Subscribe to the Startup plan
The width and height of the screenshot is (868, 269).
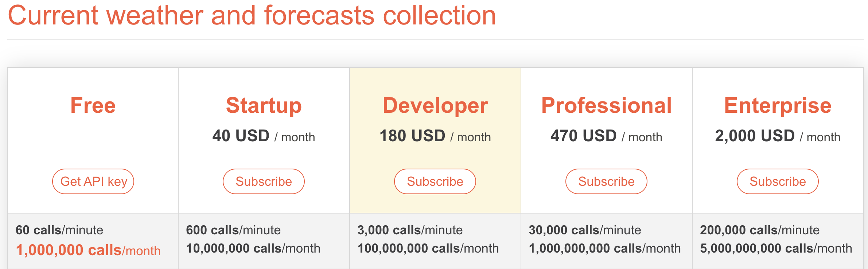tap(264, 181)
